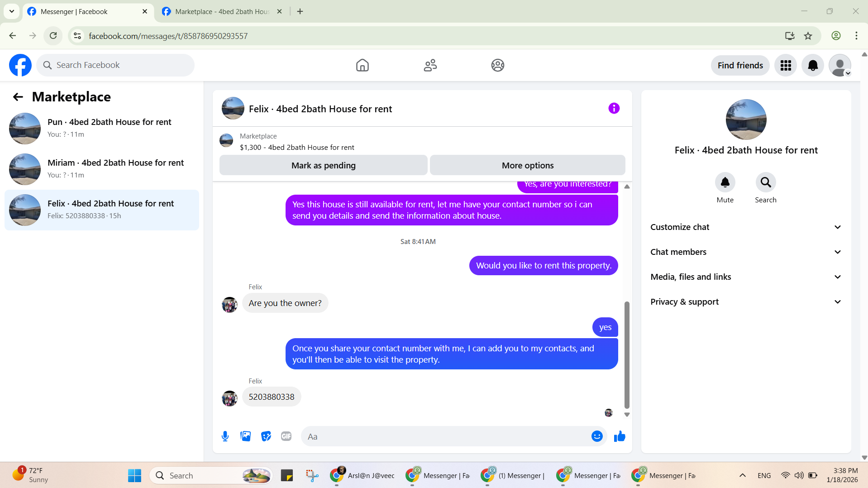Select the 5203880338 message bubble
This screenshot has height=488, width=868.
(x=272, y=397)
